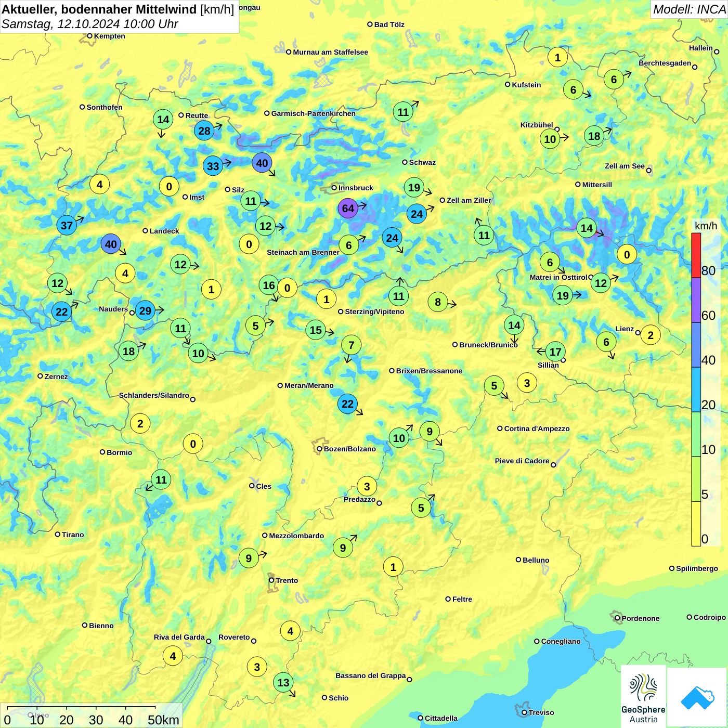Click the 'Modell: INCA' label
This screenshot has width=728, height=728.
pos(689,9)
